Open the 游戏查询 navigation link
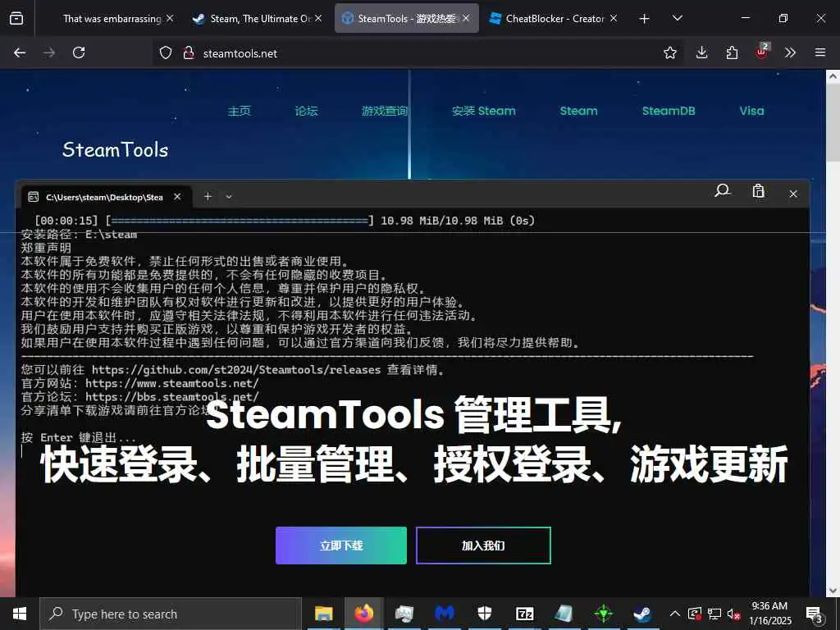This screenshot has height=630, width=840. [x=385, y=111]
